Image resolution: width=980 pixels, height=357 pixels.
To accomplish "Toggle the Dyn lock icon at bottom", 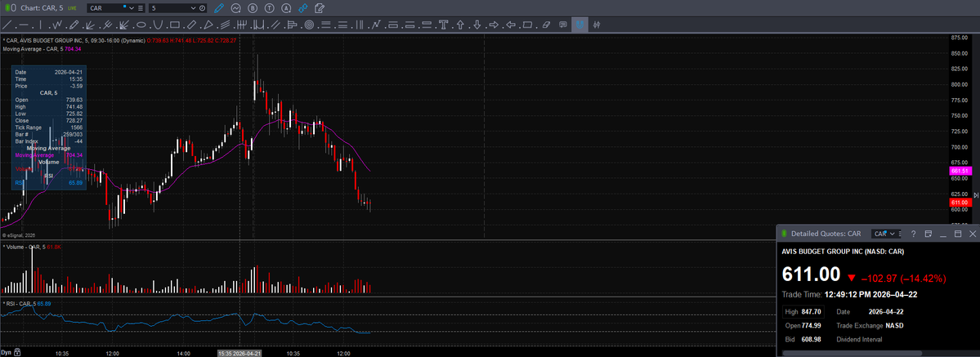I will (x=17, y=352).
